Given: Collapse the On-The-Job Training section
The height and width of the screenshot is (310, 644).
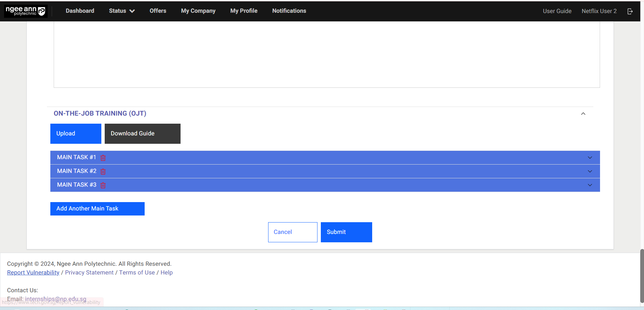Looking at the screenshot, I should [x=583, y=114].
